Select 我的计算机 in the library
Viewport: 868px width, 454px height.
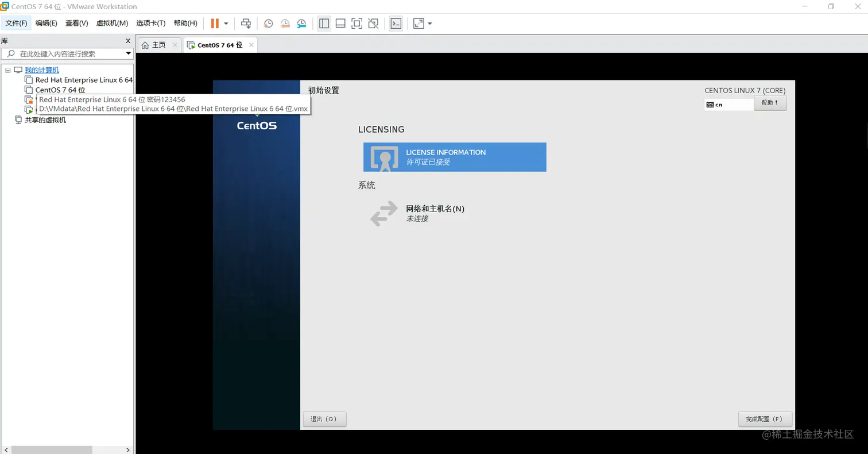41,70
